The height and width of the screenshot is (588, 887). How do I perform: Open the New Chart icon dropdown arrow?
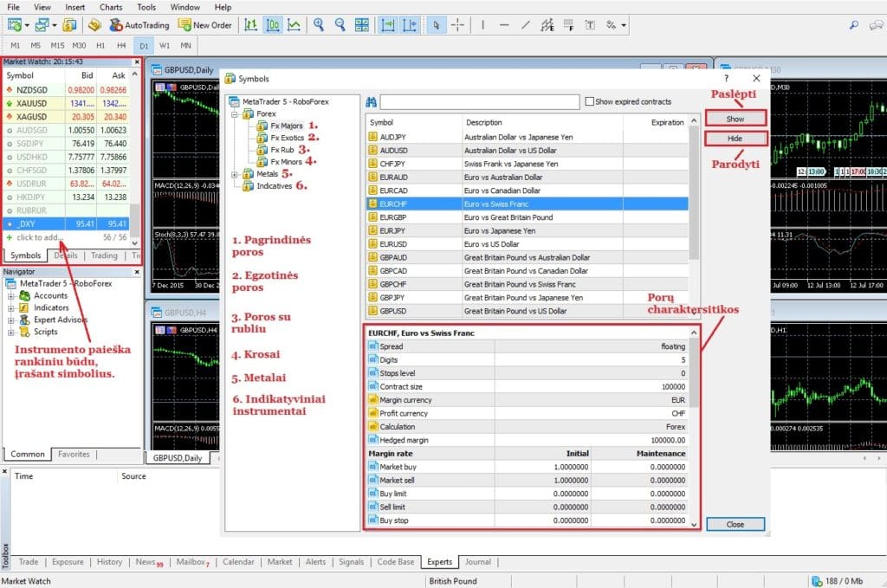click(27, 25)
